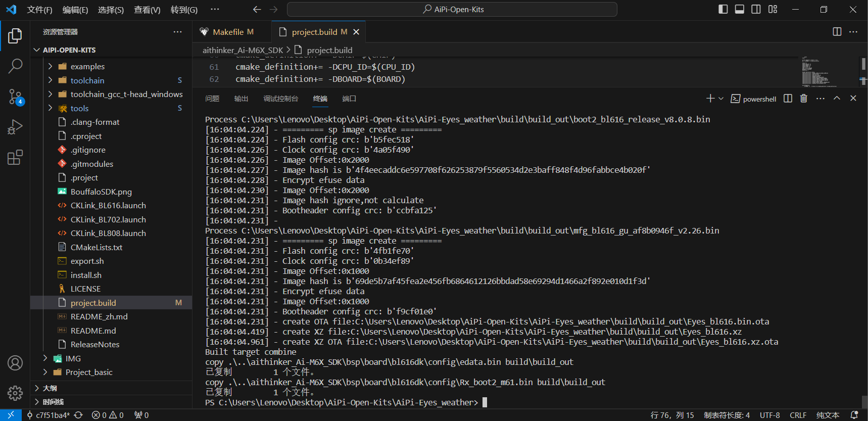The width and height of the screenshot is (868, 421).
Task: Click the editor minimap preview
Action: pyautogui.click(x=829, y=72)
